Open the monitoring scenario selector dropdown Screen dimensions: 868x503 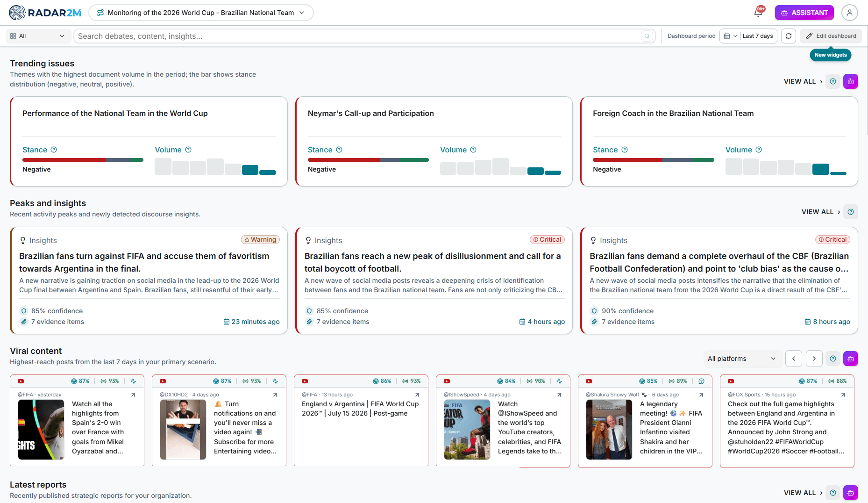pyautogui.click(x=201, y=13)
